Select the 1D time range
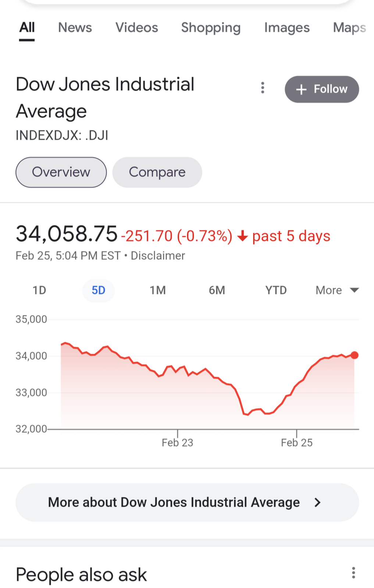Image resolution: width=374 pixels, height=588 pixels. [39, 290]
